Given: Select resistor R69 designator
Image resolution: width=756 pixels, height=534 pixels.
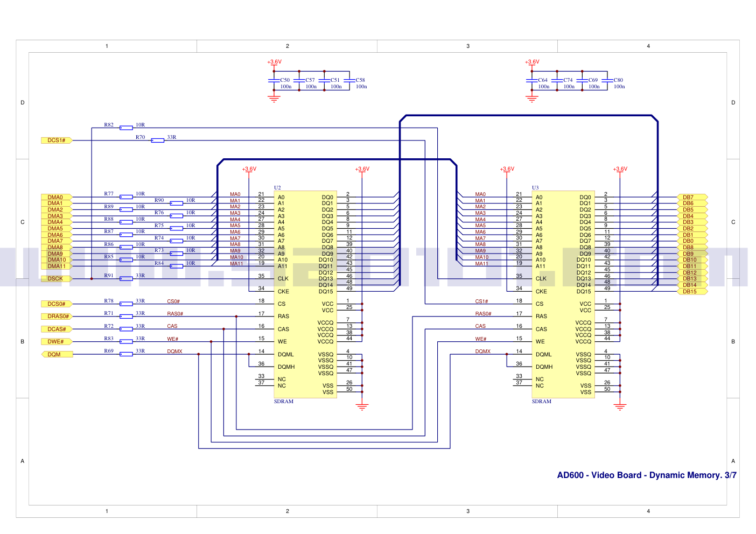Looking at the screenshot, I should 109,351.
